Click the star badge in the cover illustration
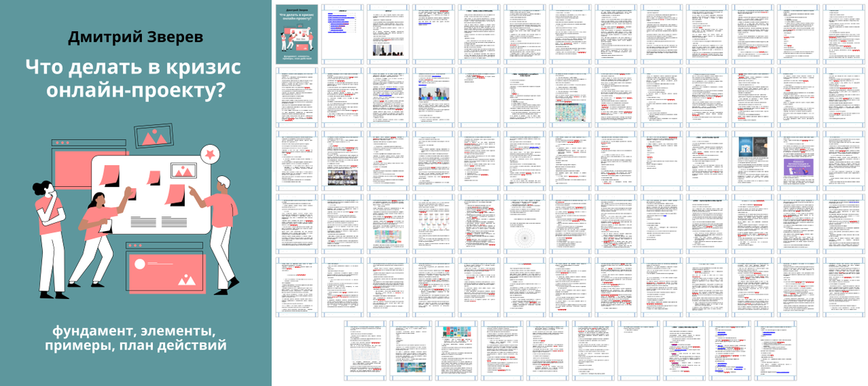Image resolution: width=868 pixels, height=386 pixels. [x=210, y=154]
